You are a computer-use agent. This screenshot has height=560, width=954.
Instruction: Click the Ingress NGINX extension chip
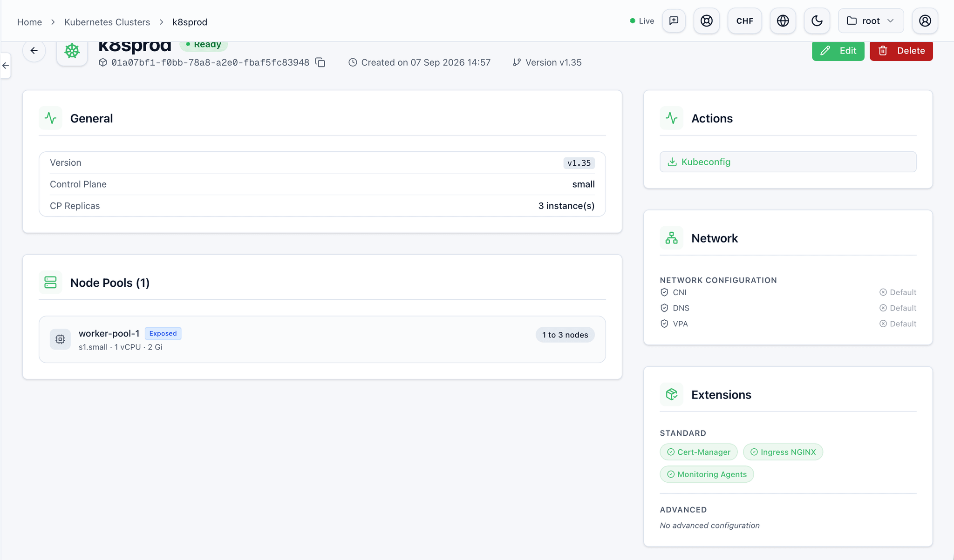tap(783, 452)
